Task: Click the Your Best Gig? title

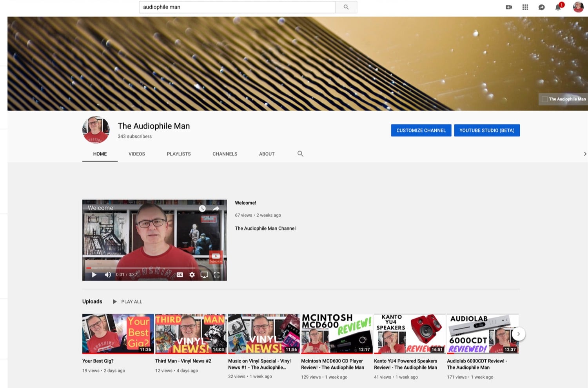Action: pos(98,361)
